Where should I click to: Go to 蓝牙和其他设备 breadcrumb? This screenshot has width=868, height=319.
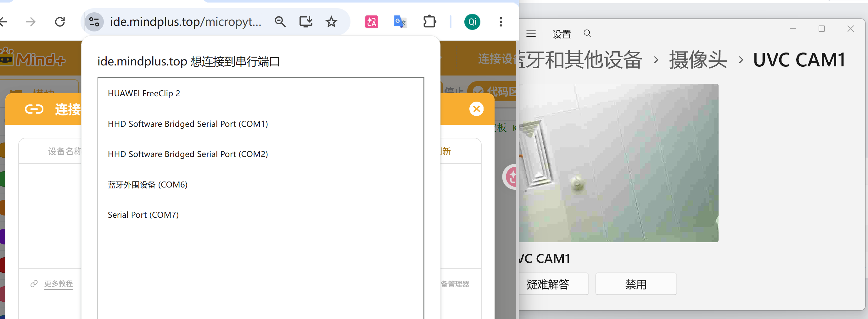580,60
